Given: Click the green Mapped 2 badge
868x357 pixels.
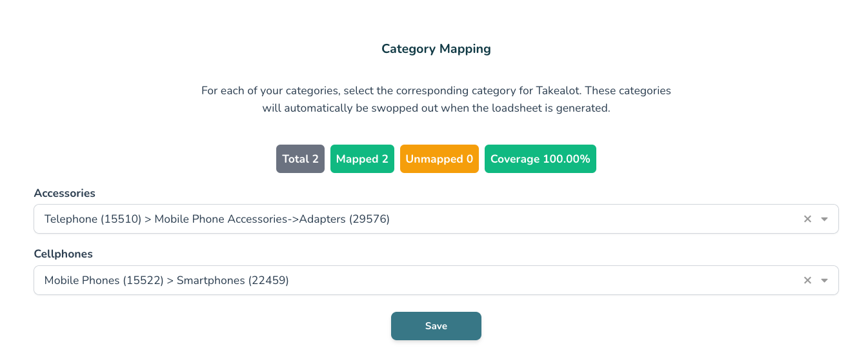Looking at the screenshot, I should pos(362,159).
